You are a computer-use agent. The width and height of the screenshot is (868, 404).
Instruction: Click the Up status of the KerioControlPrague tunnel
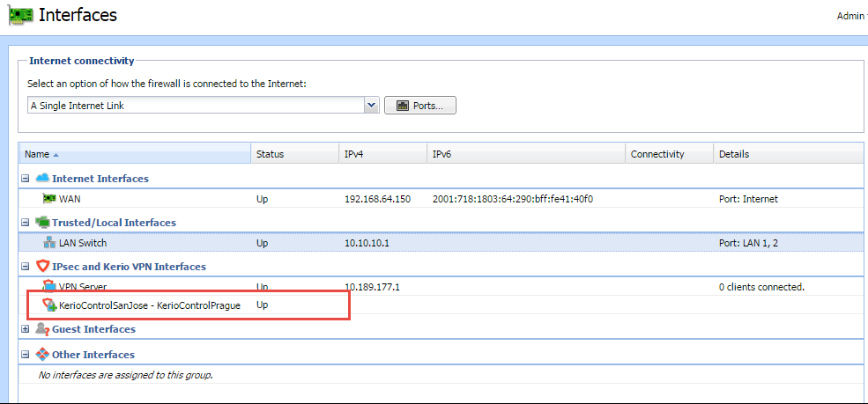[262, 305]
